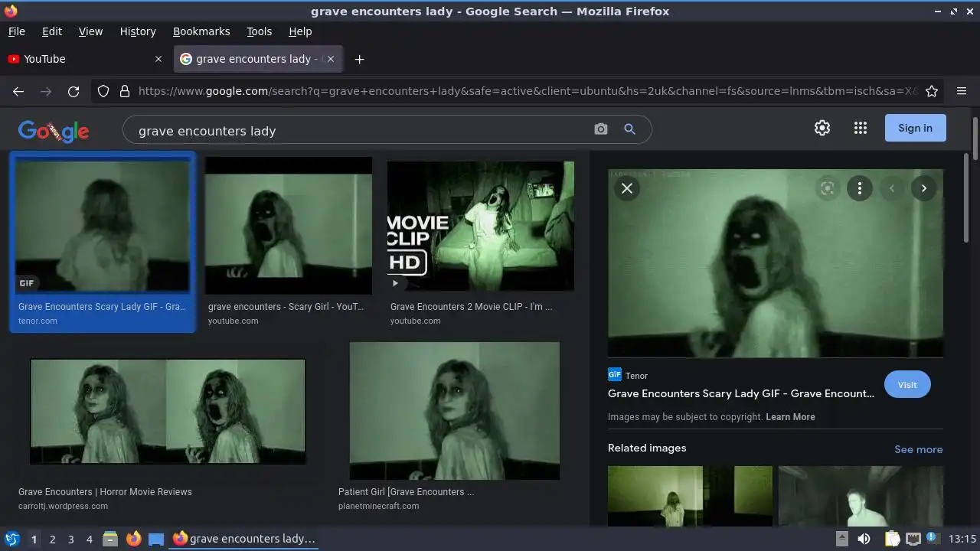Bookmark this page with the star icon

pyautogui.click(x=932, y=91)
